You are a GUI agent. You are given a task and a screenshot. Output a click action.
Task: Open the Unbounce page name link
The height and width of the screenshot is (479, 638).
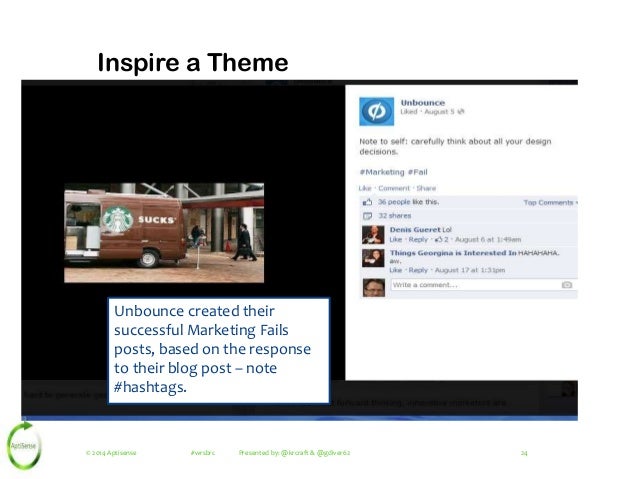(x=422, y=103)
